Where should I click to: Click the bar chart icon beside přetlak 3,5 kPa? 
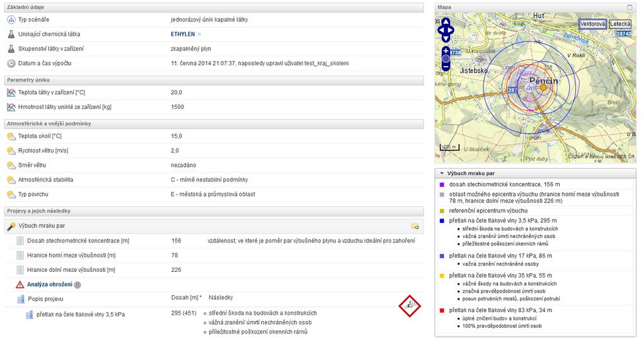pyautogui.click(x=29, y=315)
